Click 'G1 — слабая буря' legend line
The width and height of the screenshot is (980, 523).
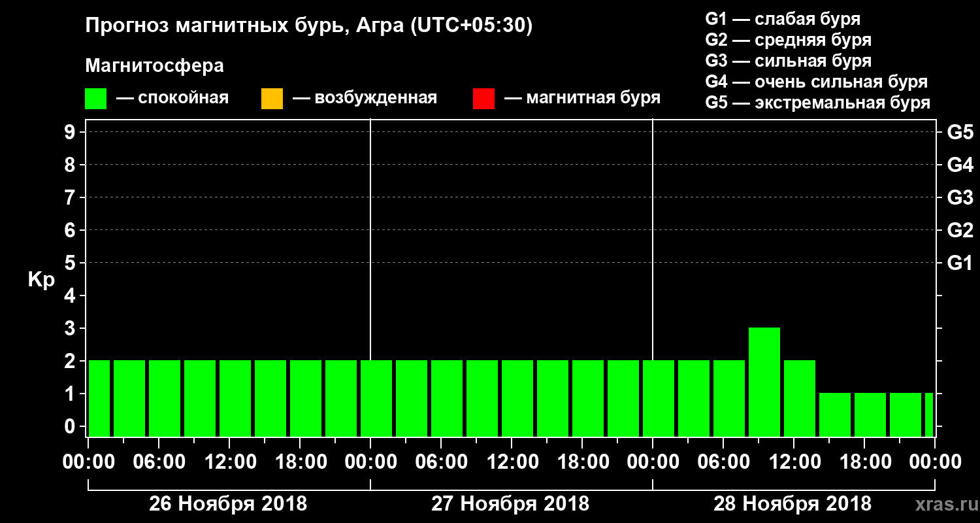click(x=783, y=19)
